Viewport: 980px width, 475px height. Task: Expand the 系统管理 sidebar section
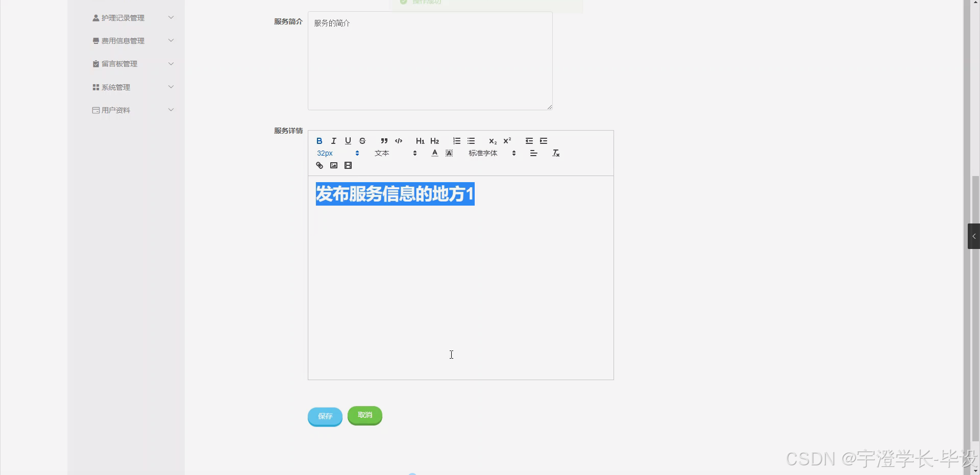tap(133, 87)
